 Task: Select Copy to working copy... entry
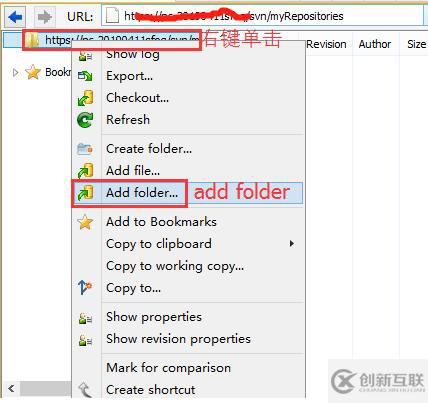[175, 266]
